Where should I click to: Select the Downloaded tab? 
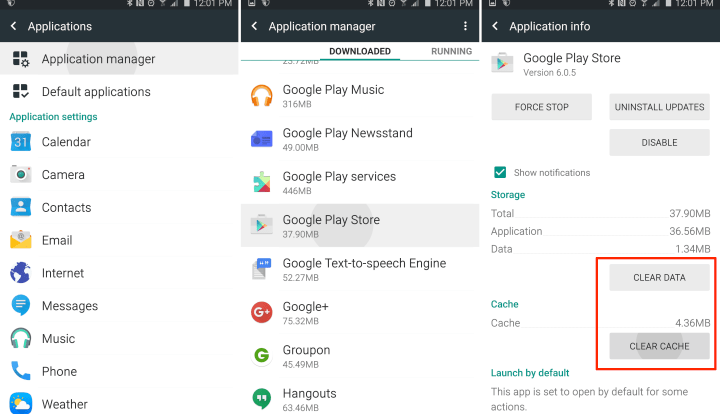[361, 51]
